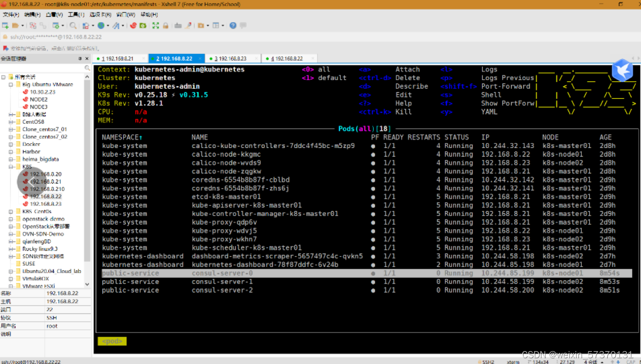641x364 pixels.
Task: Select session 192.168.8.210 in the tree
Action: tap(47, 189)
